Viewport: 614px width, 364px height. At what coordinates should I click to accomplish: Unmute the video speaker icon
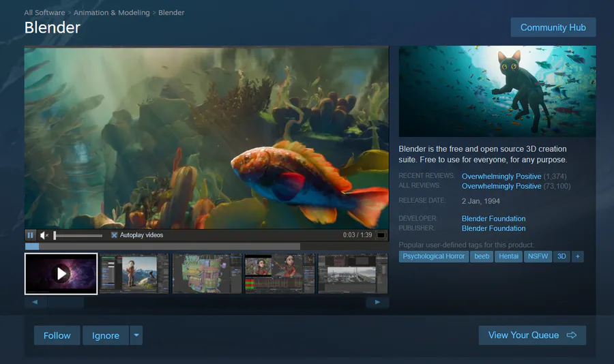pos(44,235)
